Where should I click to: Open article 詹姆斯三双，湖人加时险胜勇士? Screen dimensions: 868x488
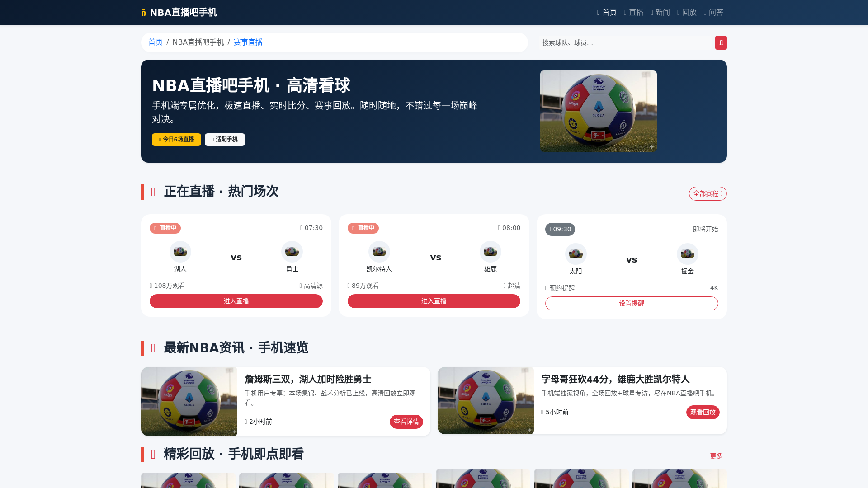(x=308, y=380)
